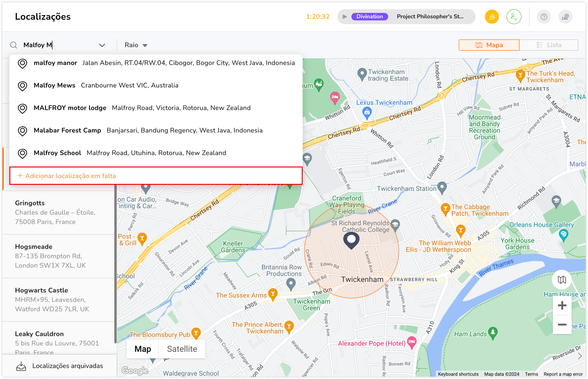
Task: Open the green user profile icon
Action: (x=514, y=17)
